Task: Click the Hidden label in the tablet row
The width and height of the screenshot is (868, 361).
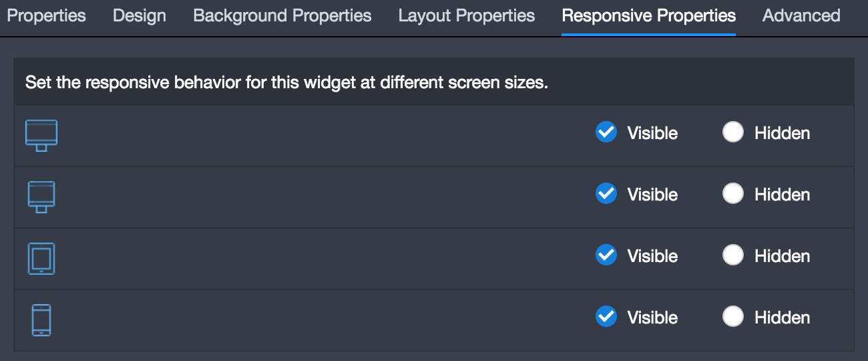Action: (783, 256)
